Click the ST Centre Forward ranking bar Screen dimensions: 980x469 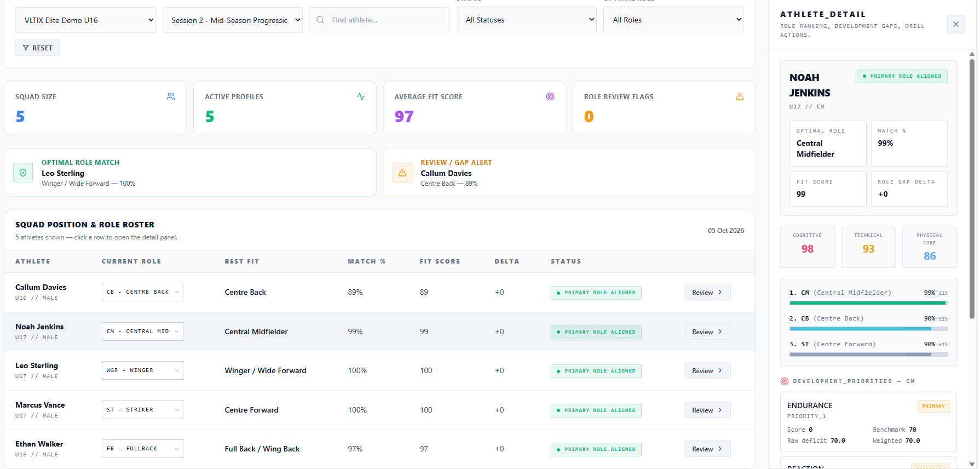click(868, 354)
